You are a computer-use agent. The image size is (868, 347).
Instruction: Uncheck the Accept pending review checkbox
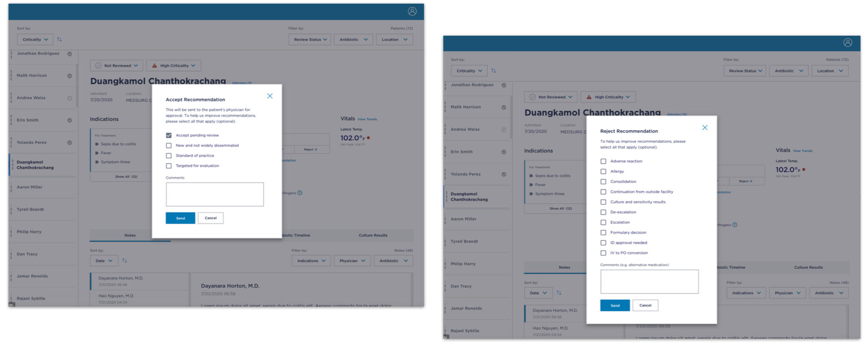[x=169, y=135]
